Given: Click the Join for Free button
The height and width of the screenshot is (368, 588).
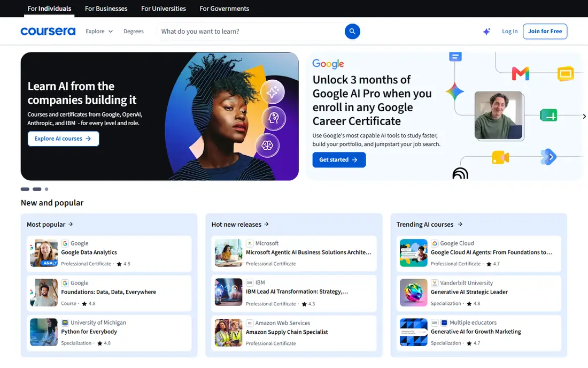Looking at the screenshot, I should click(x=545, y=32).
